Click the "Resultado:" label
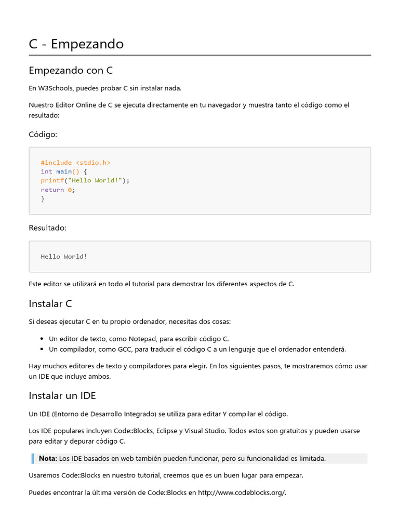 (x=48, y=228)
